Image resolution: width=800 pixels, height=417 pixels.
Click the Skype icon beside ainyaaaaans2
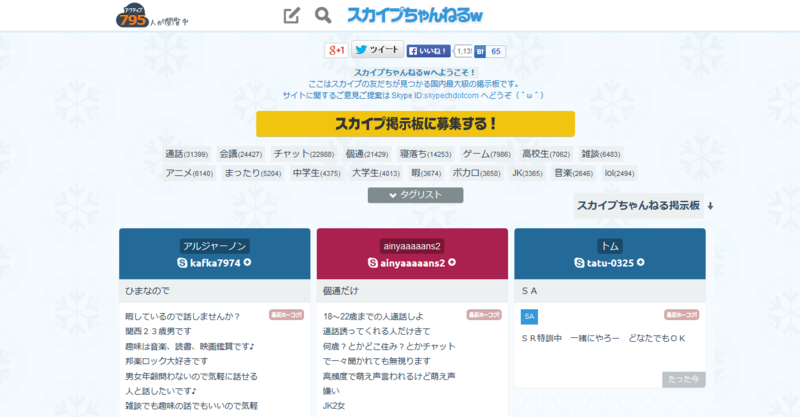click(x=373, y=263)
